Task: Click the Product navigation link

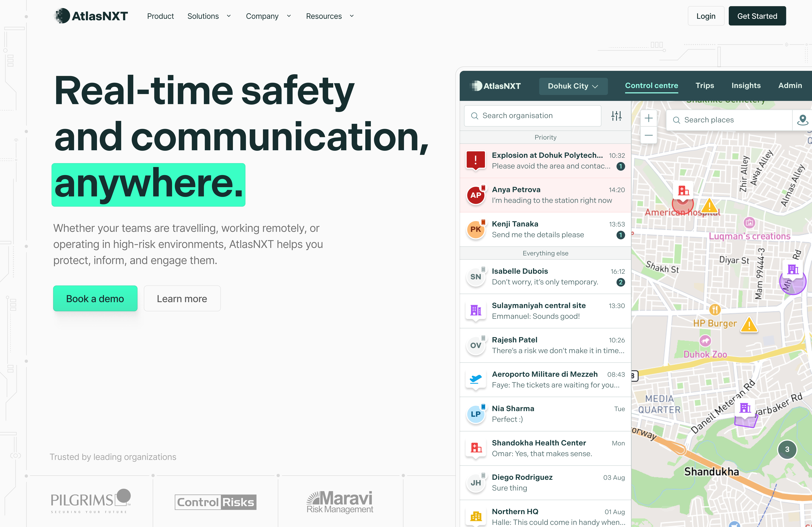Action: click(x=160, y=16)
